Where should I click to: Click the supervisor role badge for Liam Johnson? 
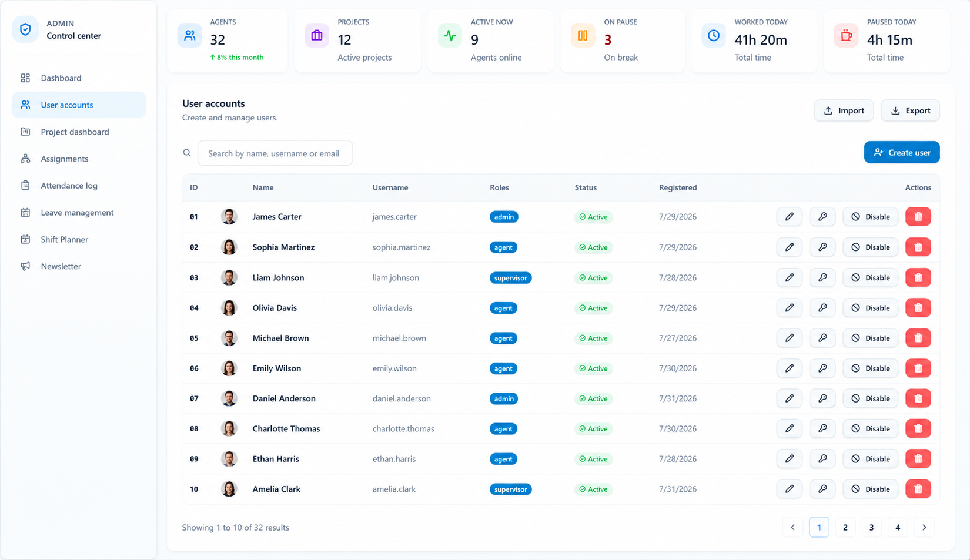[510, 278]
